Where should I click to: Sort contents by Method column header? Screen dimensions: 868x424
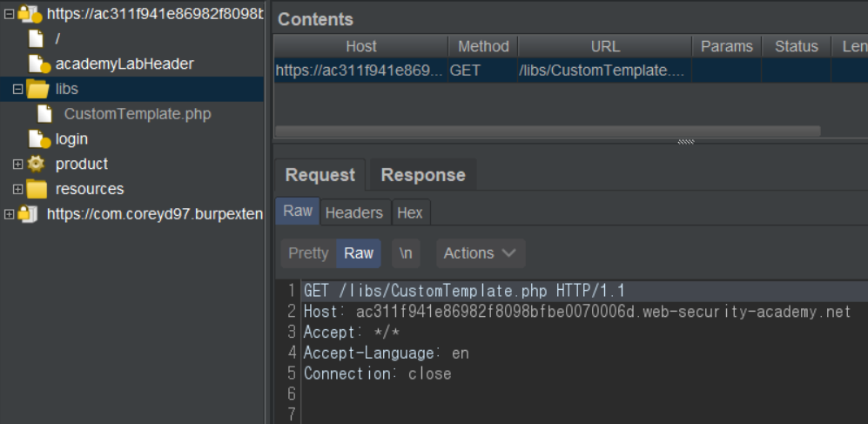click(x=482, y=46)
